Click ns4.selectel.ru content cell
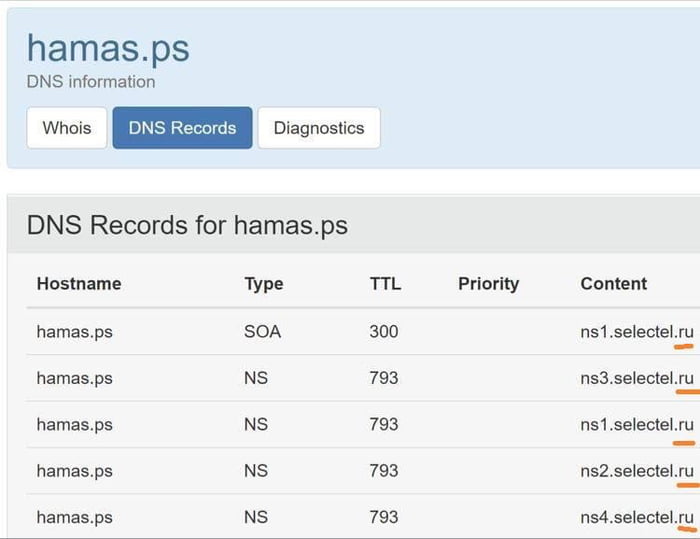This screenshot has width=700, height=539. tap(637, 517)
